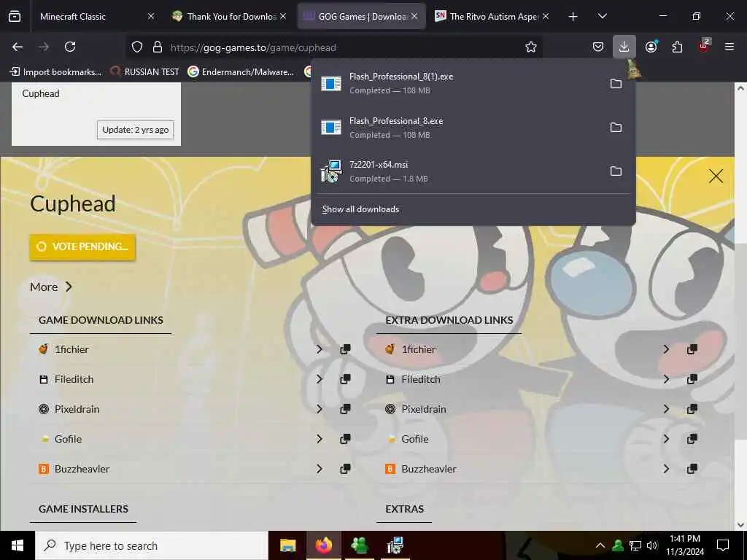Copy game Gofile link icon
The width and height of the screenshot is (747, 560).
click(345, 439)
